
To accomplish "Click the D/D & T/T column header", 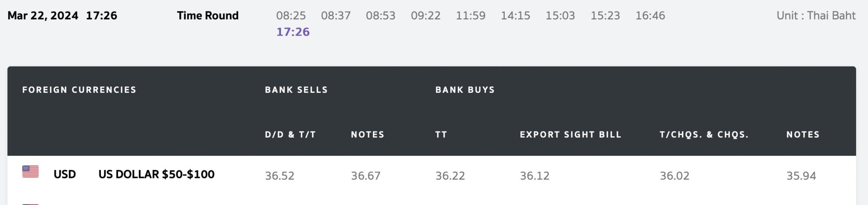I will pyautogui.click(x=290, y=135).
